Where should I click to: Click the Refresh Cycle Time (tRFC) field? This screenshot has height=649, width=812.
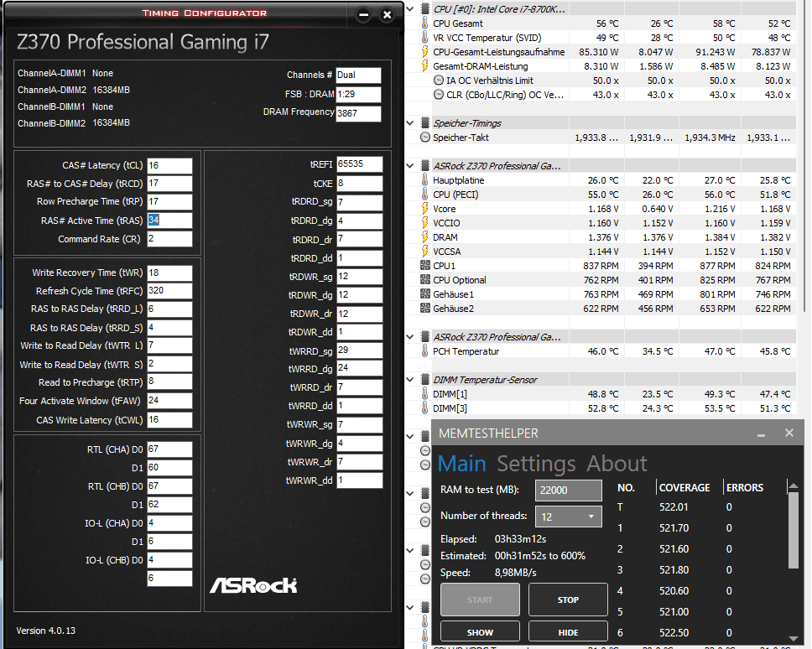coord(169,291)
